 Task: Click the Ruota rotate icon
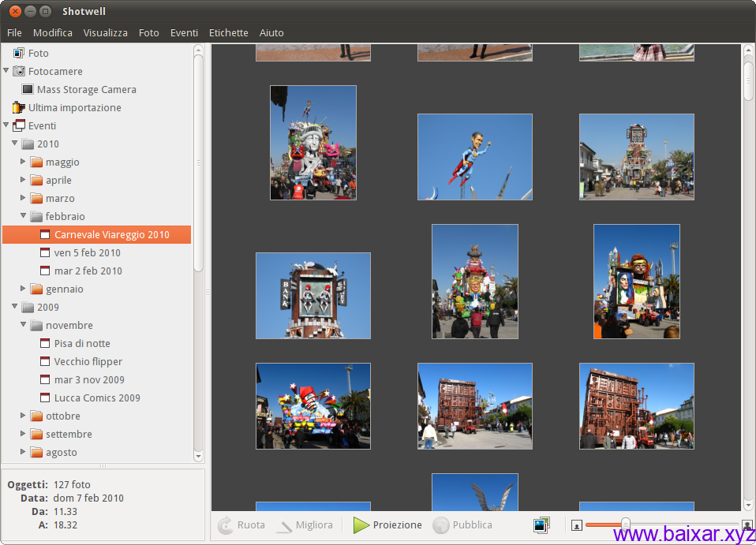[x=226, y=525]
